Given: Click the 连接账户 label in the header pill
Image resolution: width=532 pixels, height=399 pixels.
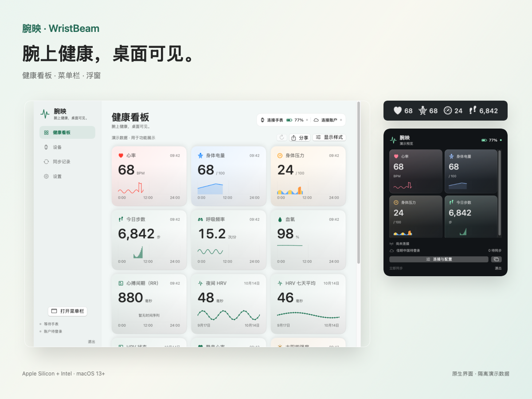Looking at the screenshot, I should pyautogui.click(x=329, y=120).
